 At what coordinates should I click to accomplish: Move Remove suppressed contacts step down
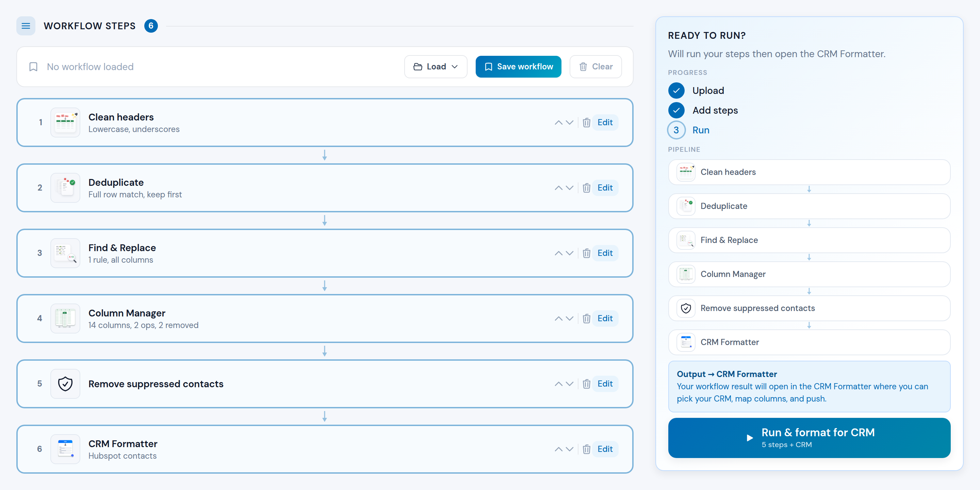[569, 384]
